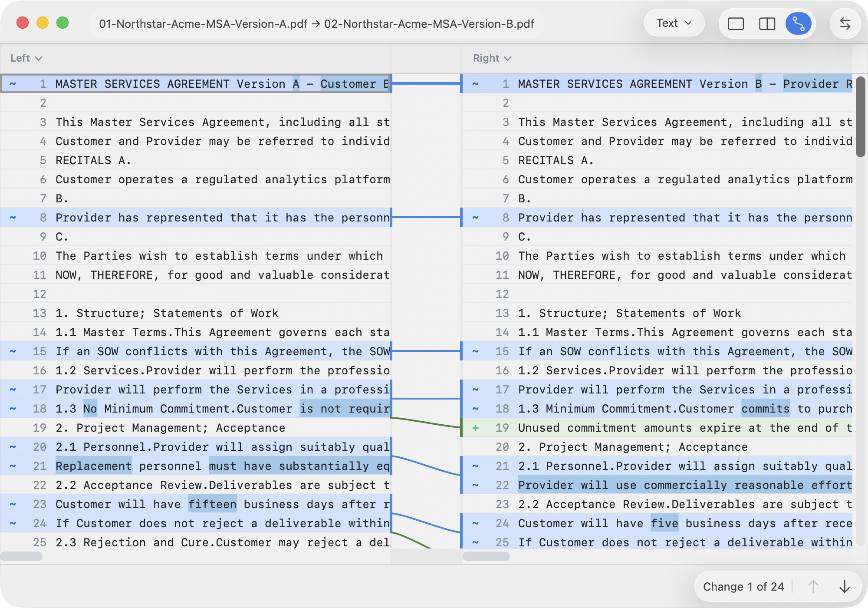Select right line 18 1.3 Minimum Commitment
Screen dimensions: 868x608
(657, 409)
